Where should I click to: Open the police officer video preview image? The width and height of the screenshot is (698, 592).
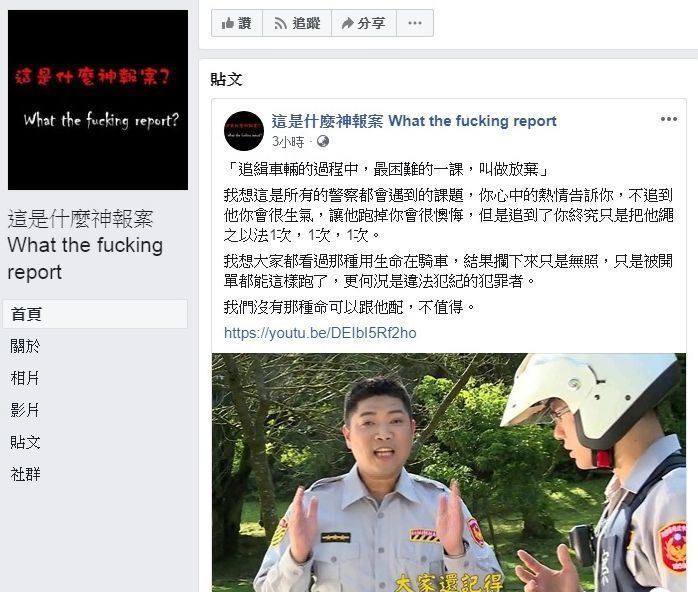[x=449, y=473]
